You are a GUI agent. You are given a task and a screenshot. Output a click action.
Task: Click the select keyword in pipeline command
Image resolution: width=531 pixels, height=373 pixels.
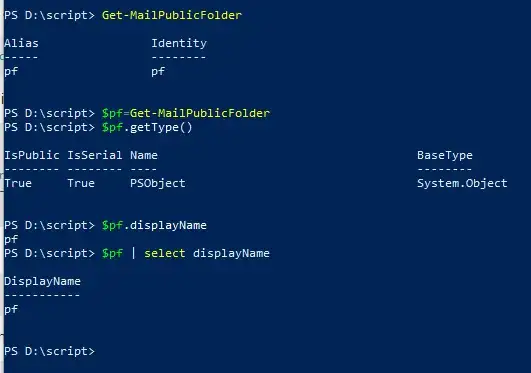click(165, 253)
